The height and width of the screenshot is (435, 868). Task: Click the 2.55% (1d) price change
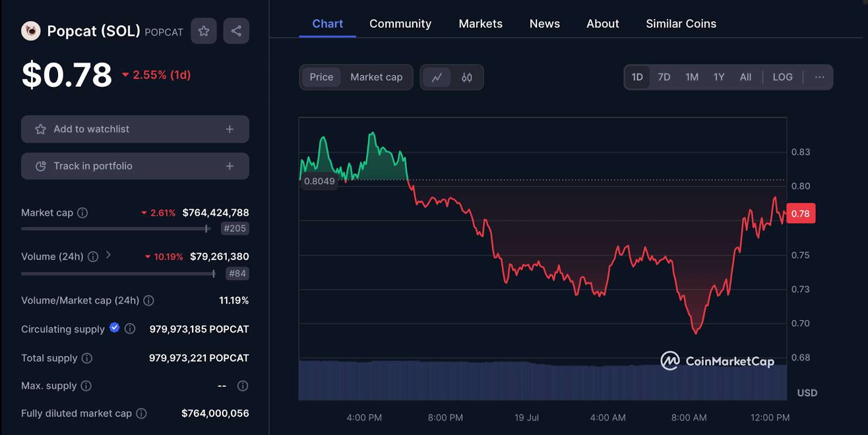[x=157, y=75]
